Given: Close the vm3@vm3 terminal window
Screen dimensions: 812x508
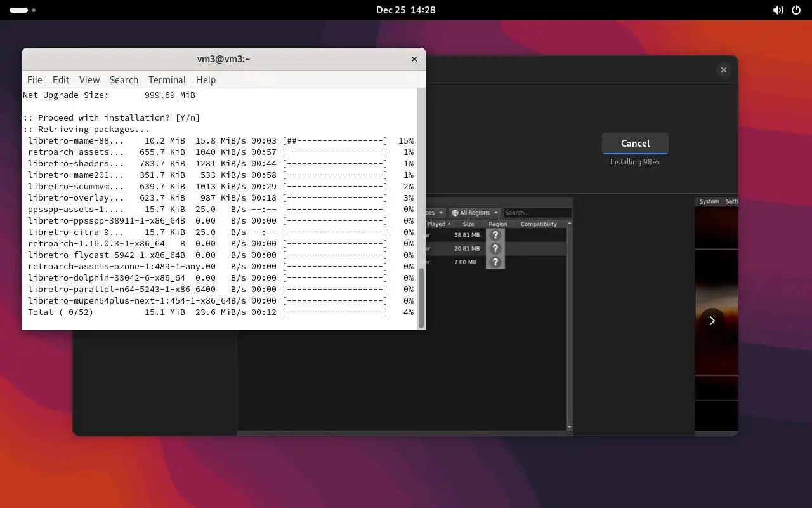Looking at the screenshot, I should click(x=414, y=59).
